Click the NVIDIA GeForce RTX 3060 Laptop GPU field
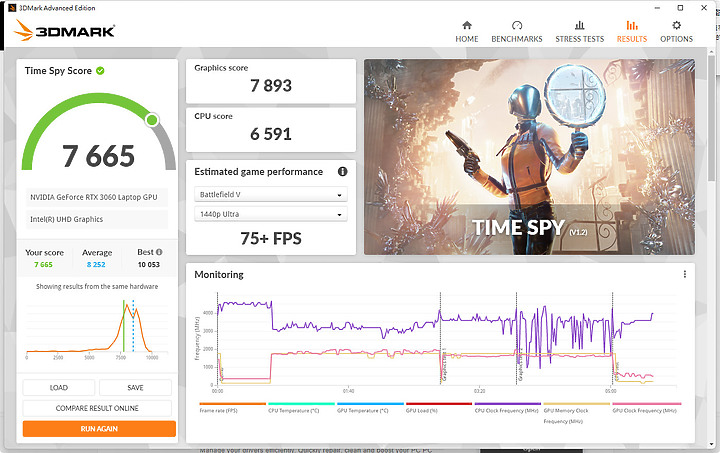Viewport: 720px width, 453px height. pyautogui.click(x=97, y=197)
